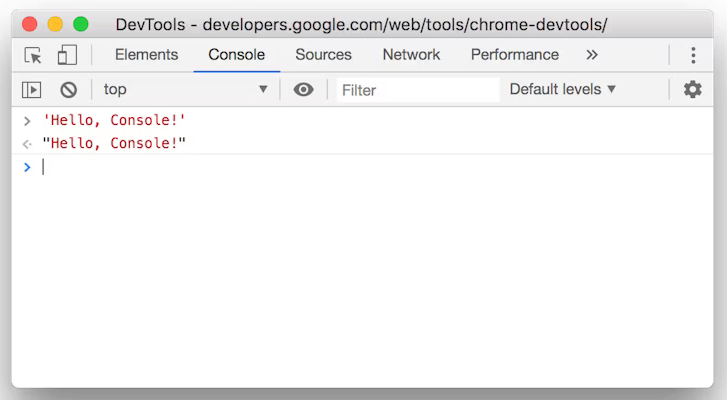
Task: Click the 'Hello, Console!' input entry
Action: point(114,121)
